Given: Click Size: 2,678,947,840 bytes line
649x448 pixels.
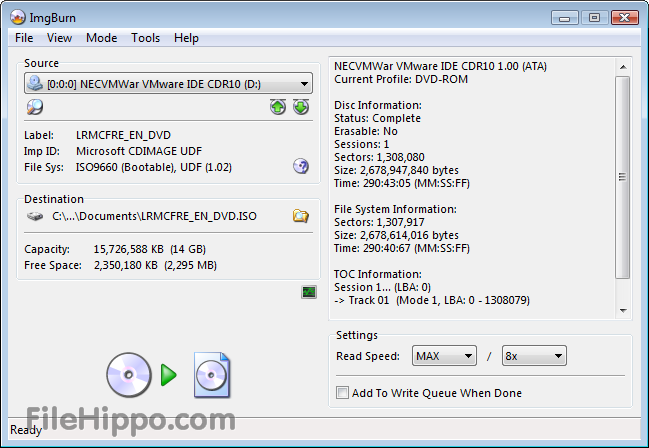Looking at the screenshot, I should click(x=397, y=170).
